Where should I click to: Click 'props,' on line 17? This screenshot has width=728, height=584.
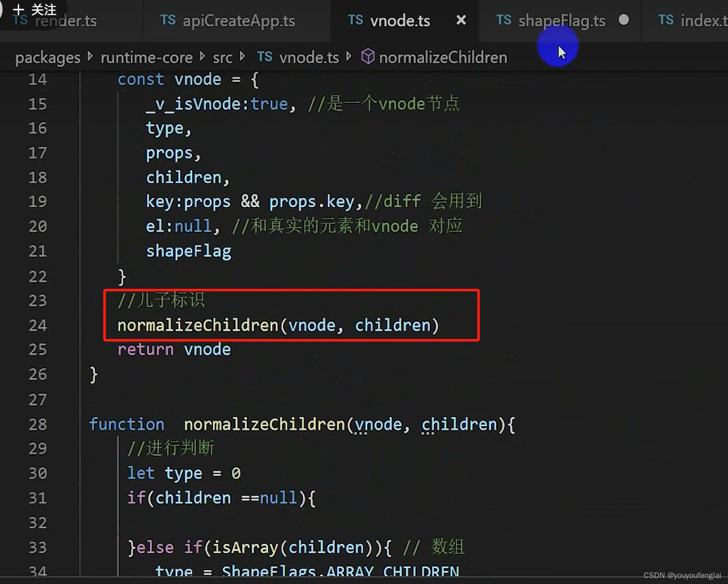pos(173,153)
